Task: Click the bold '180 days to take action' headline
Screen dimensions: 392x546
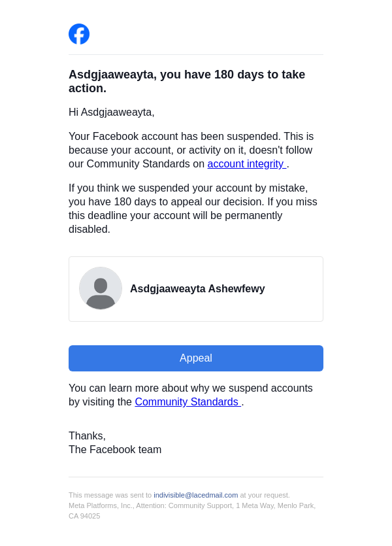Action: pos(187,81)
